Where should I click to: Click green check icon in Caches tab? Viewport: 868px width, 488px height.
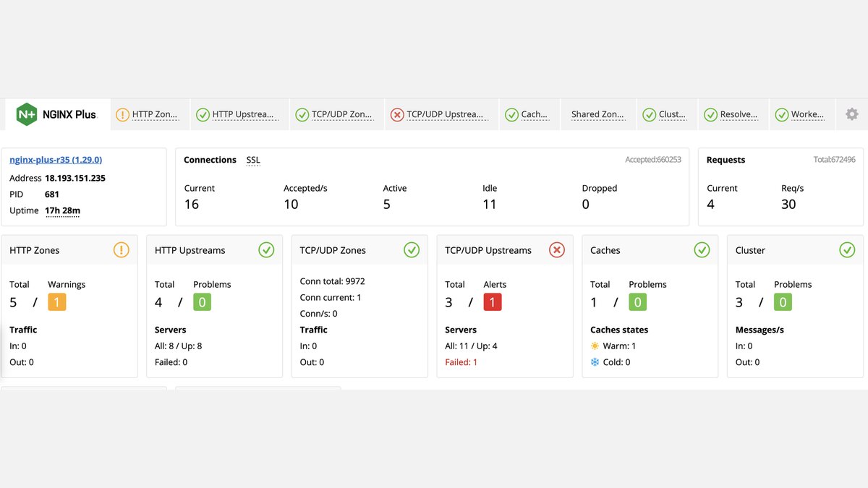(511, 114)
